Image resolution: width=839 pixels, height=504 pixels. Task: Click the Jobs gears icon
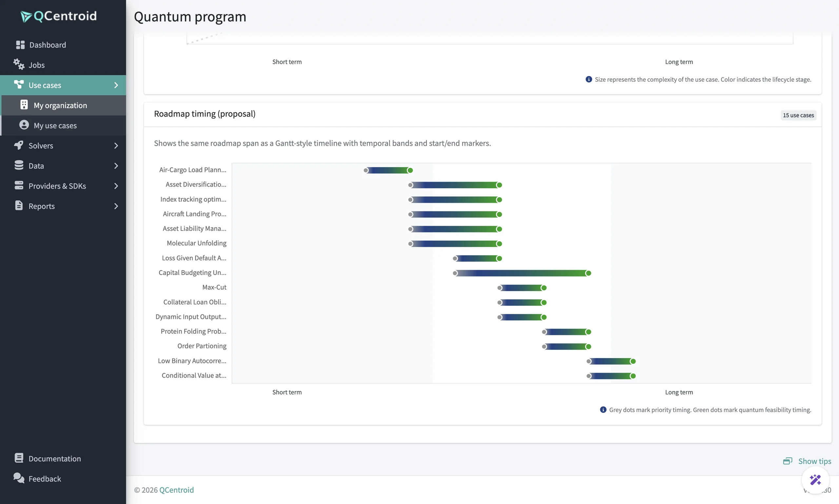[19, 64]
